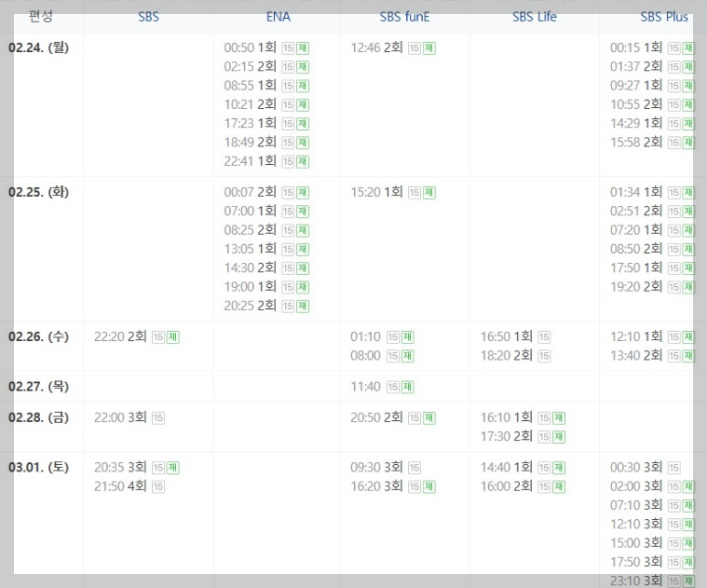Click the SBS Plus entry 14:29 1회
Viewport: 707px width, 588px height.
point(636,124)
